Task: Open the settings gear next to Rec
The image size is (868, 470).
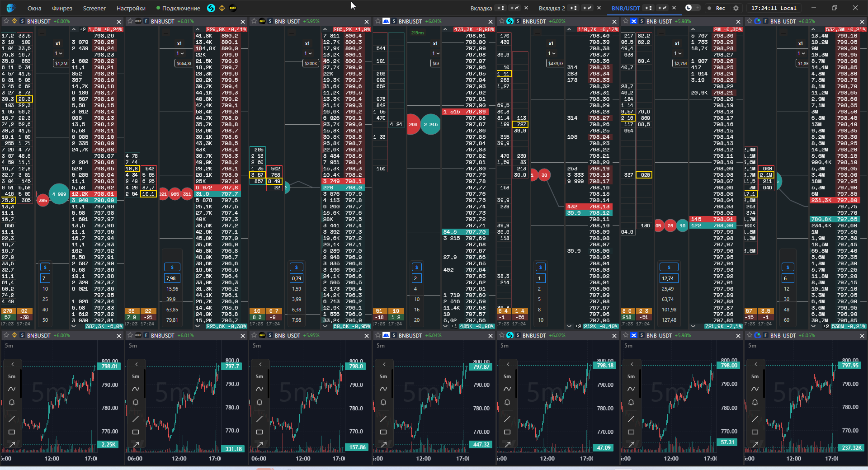Action: pos(736,8)
